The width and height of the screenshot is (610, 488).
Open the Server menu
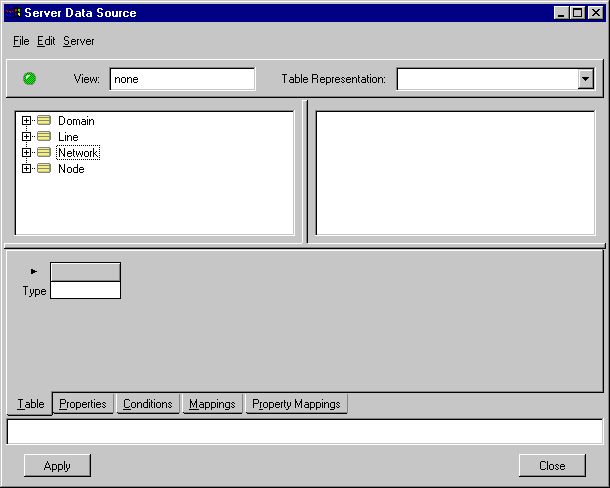(x=79, y=41)
